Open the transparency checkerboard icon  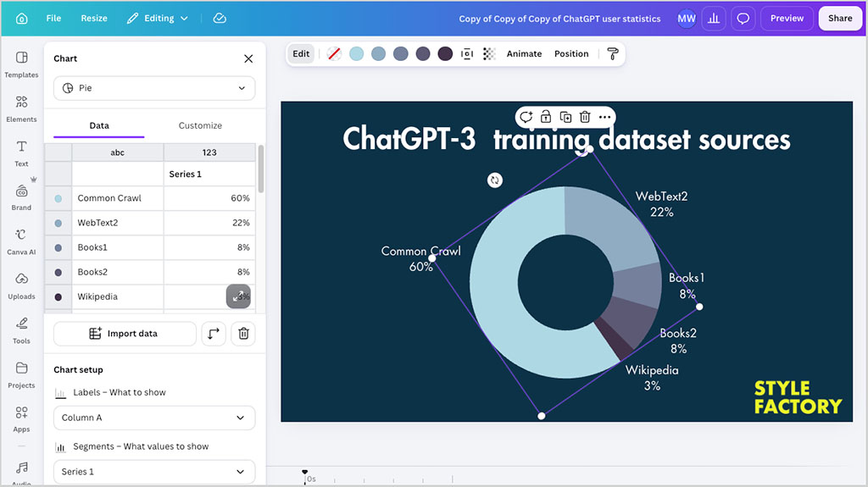(x=489, y=53)
